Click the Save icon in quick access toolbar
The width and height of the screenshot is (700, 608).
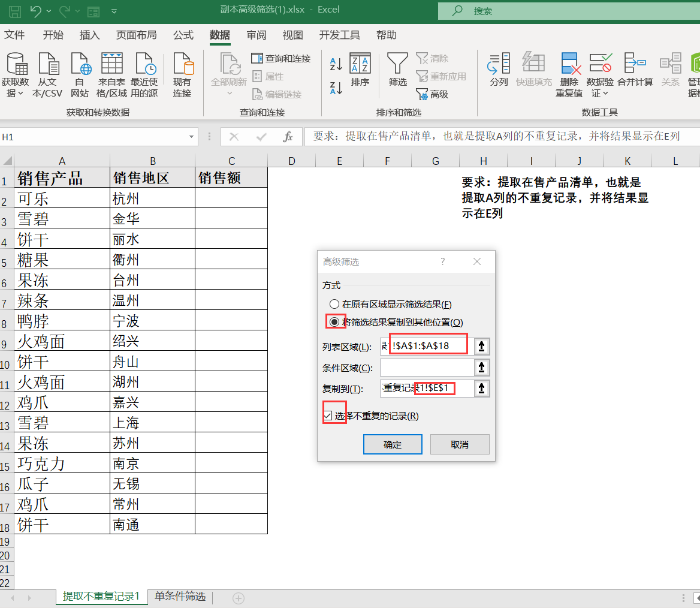15,11
